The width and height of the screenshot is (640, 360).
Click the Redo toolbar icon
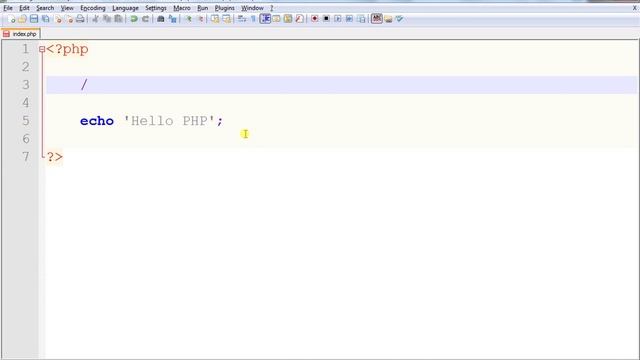click(x=145, y=19)
